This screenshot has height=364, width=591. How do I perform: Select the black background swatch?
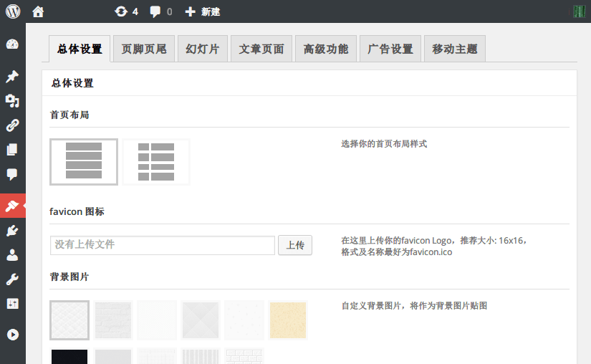tap(69, 356)
